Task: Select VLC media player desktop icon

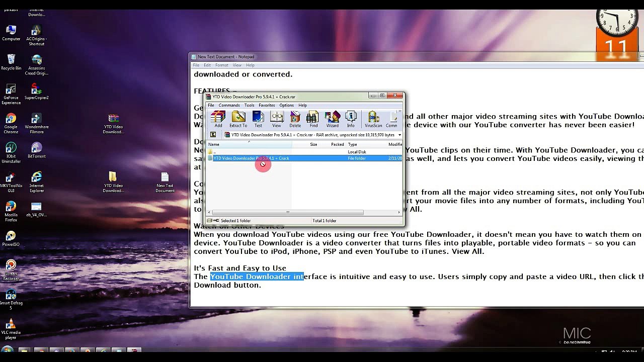Action: [11, 329]
